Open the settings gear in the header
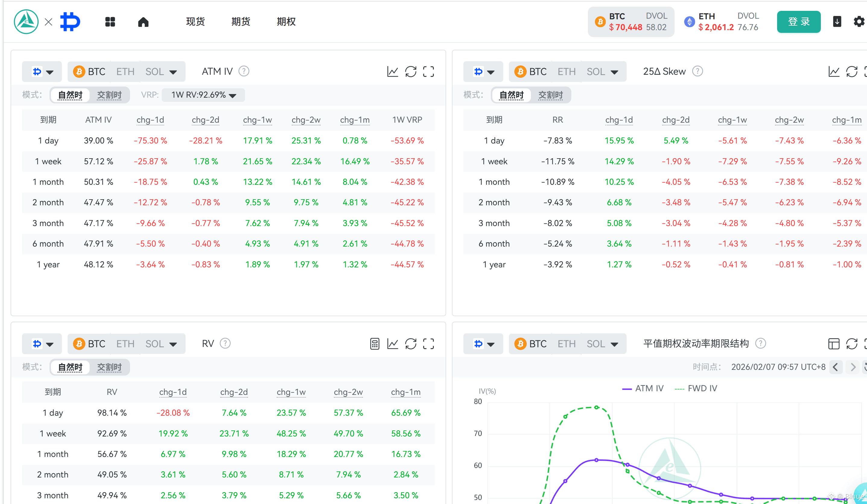The image size is (867, 504). tap(859, 22)
